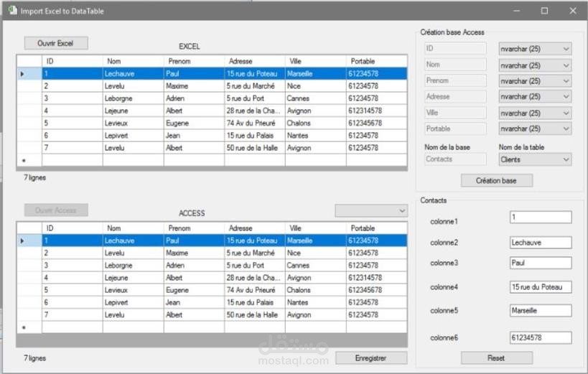The width and height of the screenshot is (588, 374).
Task: Expand the Nom de la table combo box
Action: 535,159
